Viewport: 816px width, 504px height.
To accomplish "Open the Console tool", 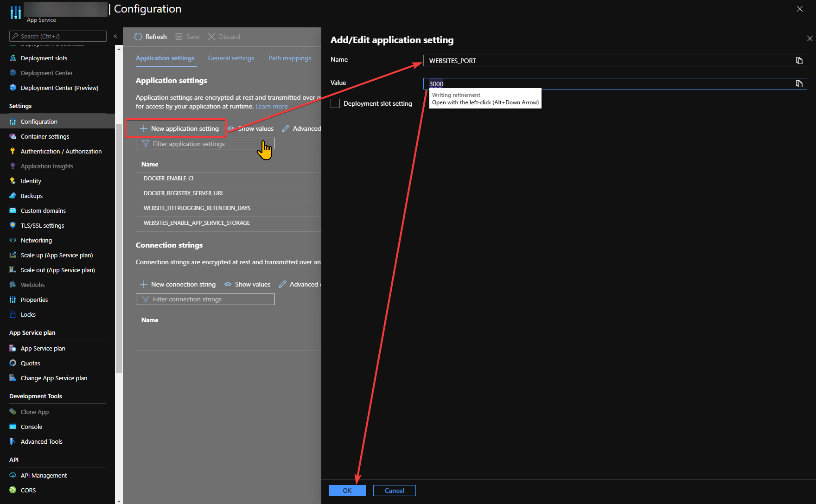I will (32, 427).
